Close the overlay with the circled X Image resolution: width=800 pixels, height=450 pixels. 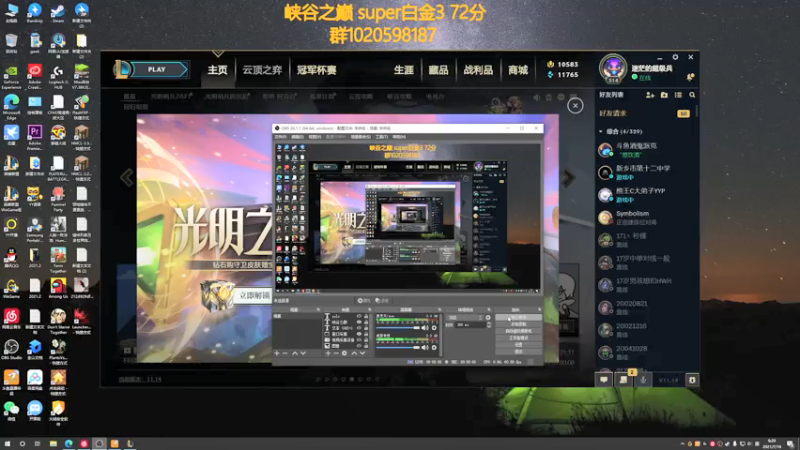click(575, 106)
